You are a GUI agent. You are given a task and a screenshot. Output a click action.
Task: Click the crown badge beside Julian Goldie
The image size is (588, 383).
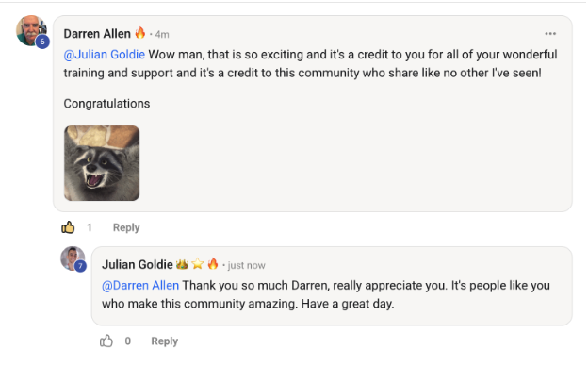coord(183,264)
